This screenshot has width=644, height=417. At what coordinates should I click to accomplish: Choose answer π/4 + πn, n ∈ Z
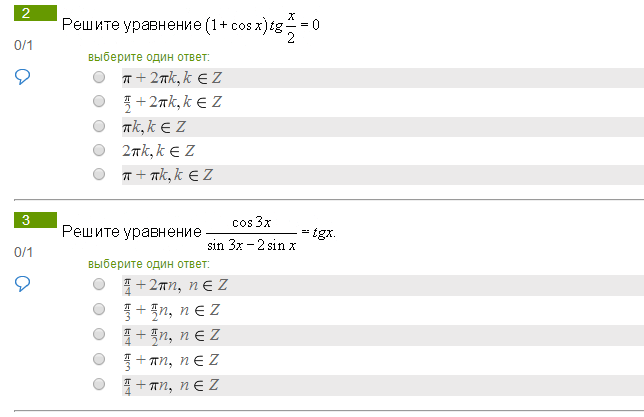(98, 384)
